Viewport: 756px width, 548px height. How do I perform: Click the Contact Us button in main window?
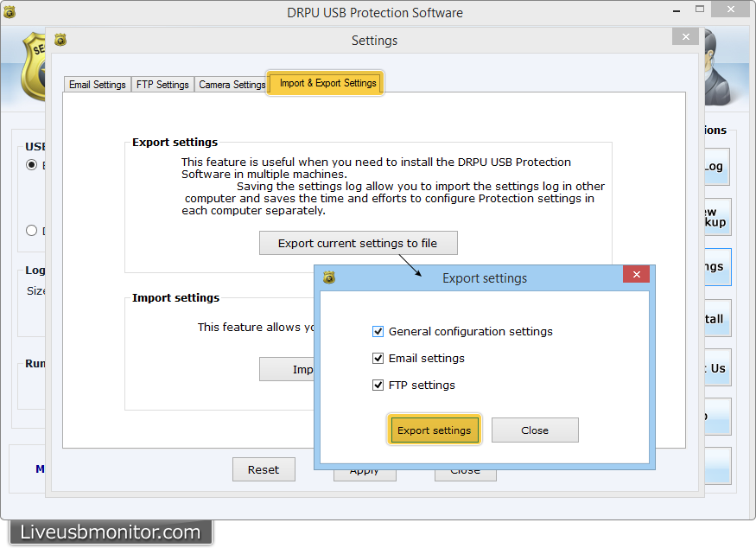point(717,367)
